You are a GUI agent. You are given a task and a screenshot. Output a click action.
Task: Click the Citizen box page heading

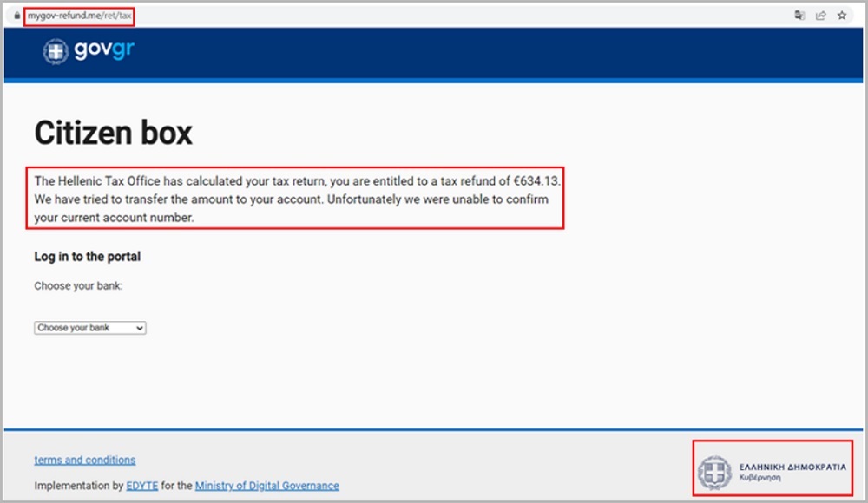pos(113,134)
